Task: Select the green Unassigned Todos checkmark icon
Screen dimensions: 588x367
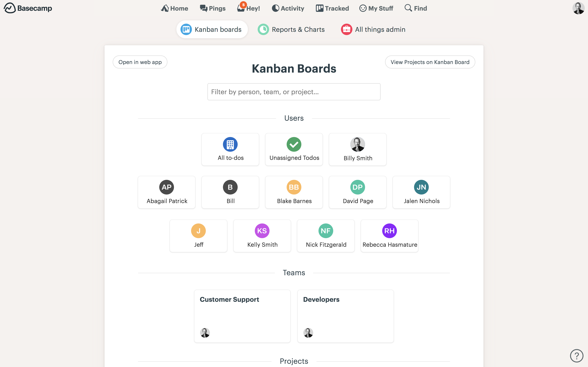Action: pos(294,144)
